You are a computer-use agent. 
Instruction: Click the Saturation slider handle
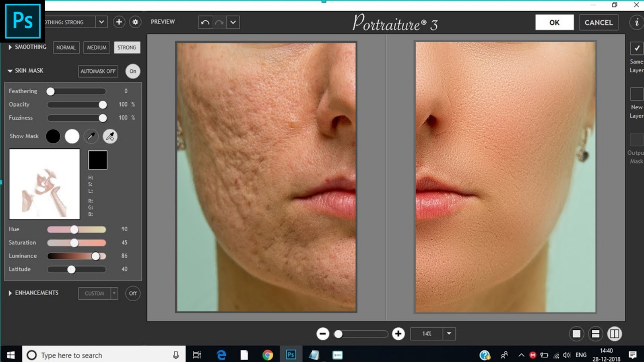(74, 243)
